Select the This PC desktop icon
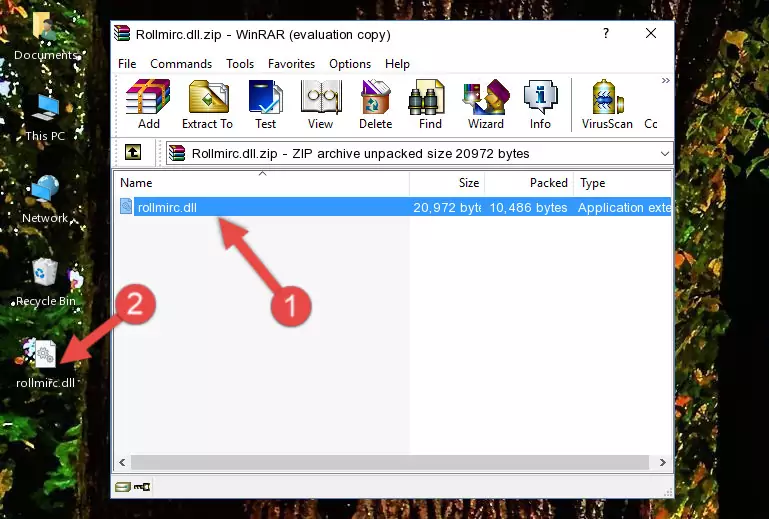The height and width of the screenshot is (519, 769). tap(45, 118)
